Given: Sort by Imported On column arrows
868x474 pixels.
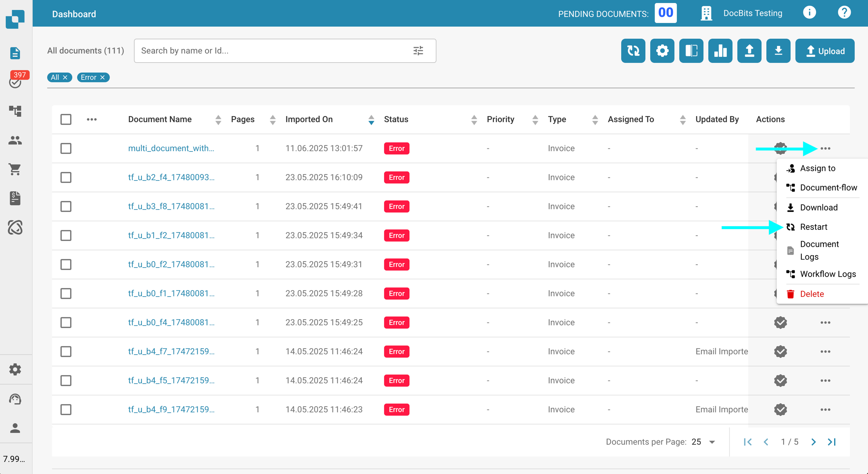Looking at the screenshot, I should 371,120.
